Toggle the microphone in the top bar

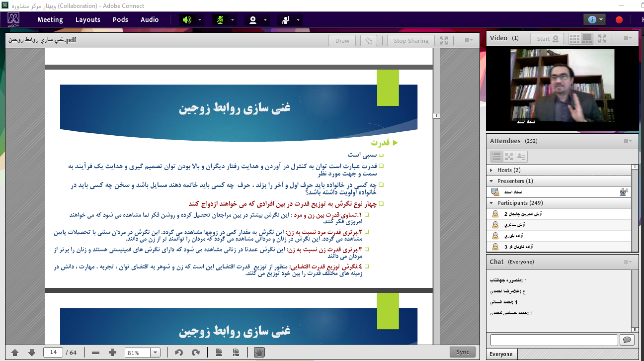coord(220,20)
